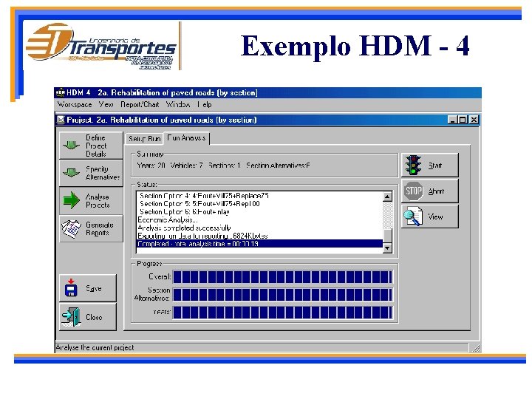Click the door Close icon
The width and height of the screenshot is (532, 399).
pos(71,316)
